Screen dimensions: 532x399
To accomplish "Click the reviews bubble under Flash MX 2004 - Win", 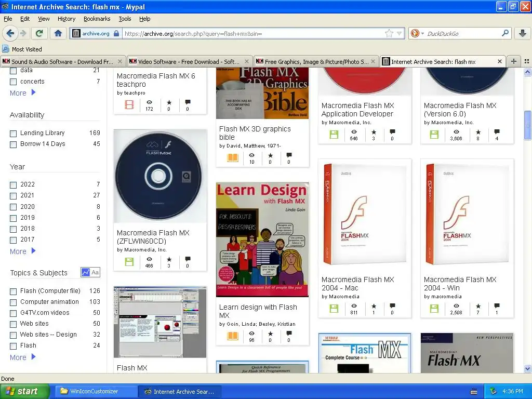I will click(x=497, y=305).
